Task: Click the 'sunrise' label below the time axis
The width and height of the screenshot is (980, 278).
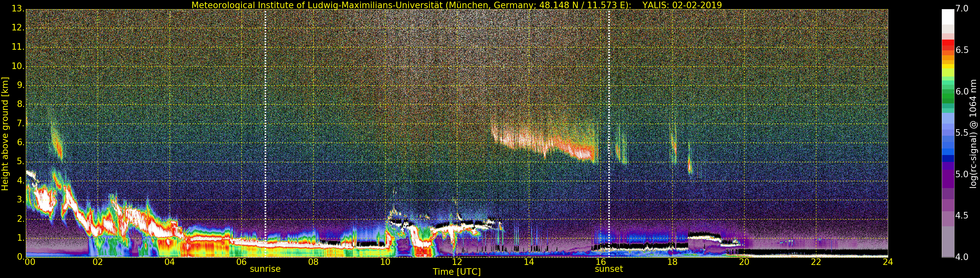Action: pos(265,269)
